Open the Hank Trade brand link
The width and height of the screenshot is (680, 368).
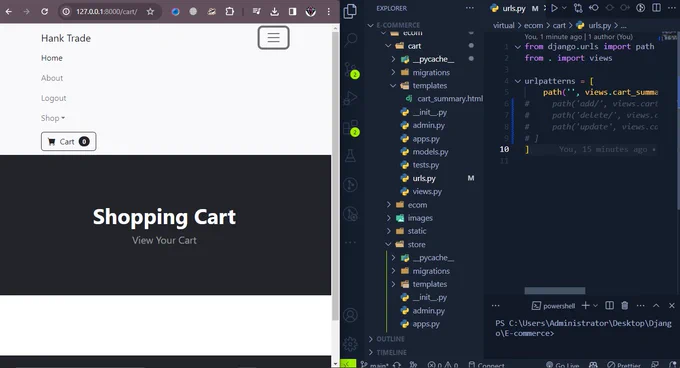click(66, 38)
